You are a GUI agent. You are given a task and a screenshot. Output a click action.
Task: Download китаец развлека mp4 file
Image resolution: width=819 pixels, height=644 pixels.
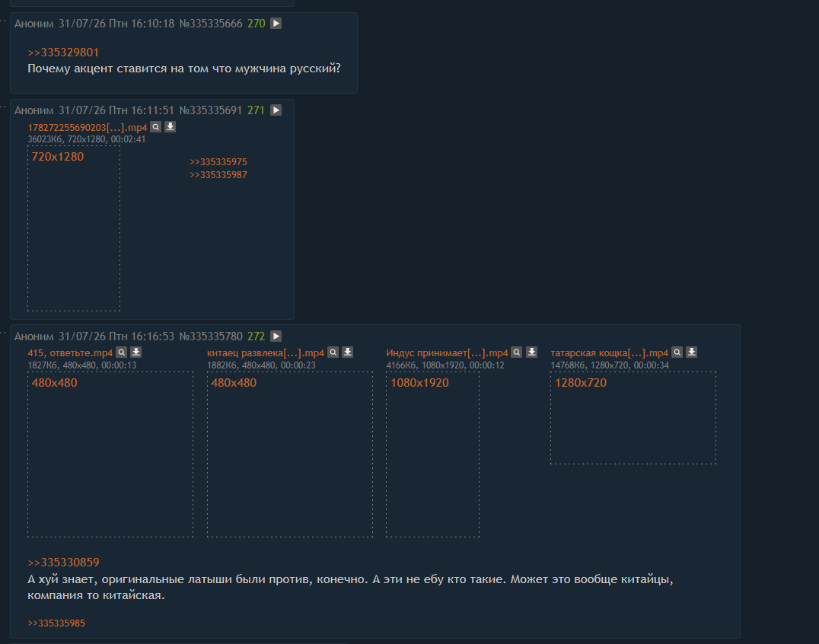(347, 352)
